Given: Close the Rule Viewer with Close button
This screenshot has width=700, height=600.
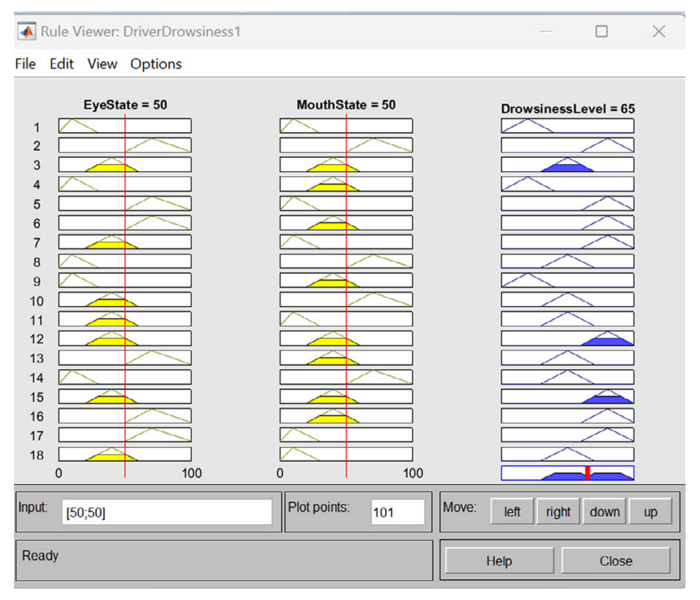Looking at the screenshot, I should (x=616, y=560).
